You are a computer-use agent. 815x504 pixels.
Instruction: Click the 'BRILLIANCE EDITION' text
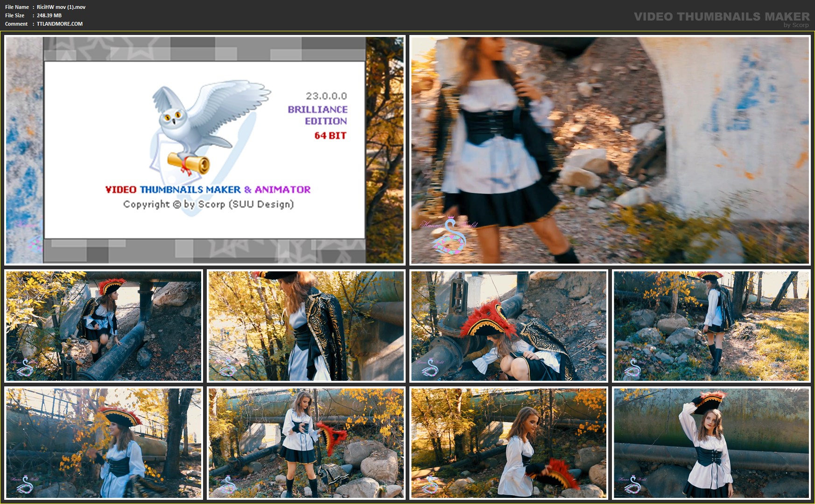pos(318,115)
